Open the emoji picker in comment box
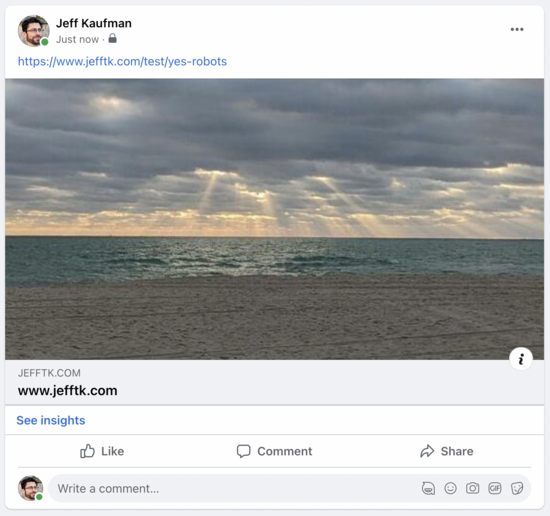This screenshot has height=516, width=550. pyautogui.click(x=450, y=488)
